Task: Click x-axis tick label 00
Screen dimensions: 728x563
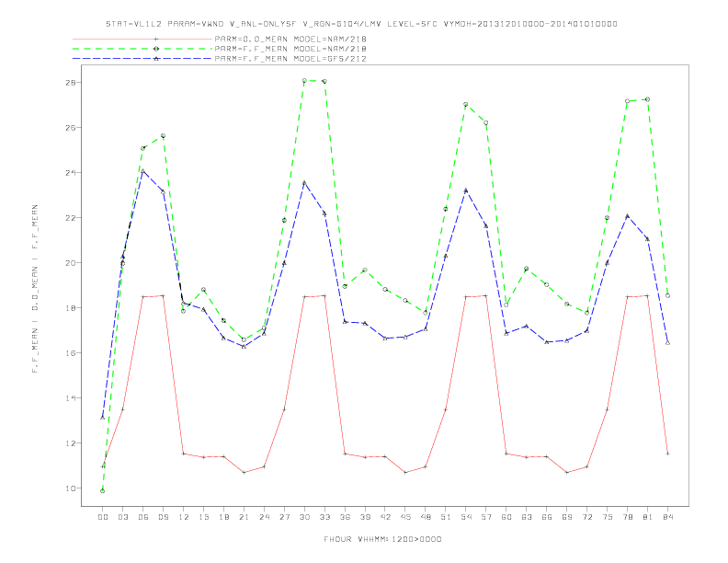Action: click(103, 517)
